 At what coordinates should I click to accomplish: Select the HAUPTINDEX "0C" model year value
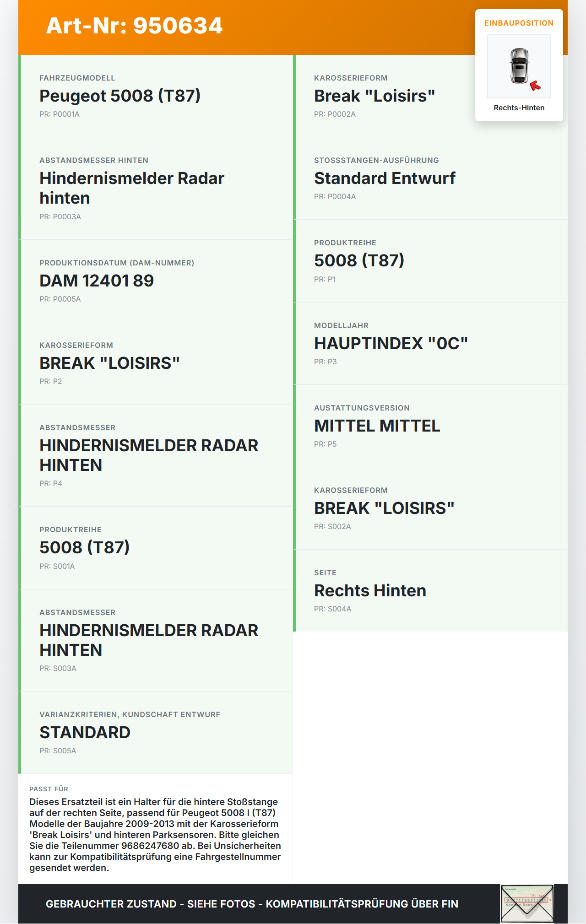391,344
